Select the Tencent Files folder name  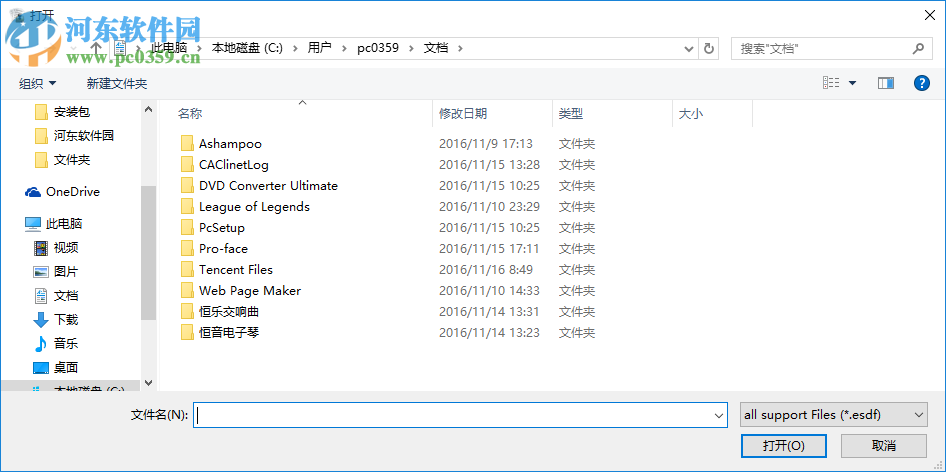236,270
